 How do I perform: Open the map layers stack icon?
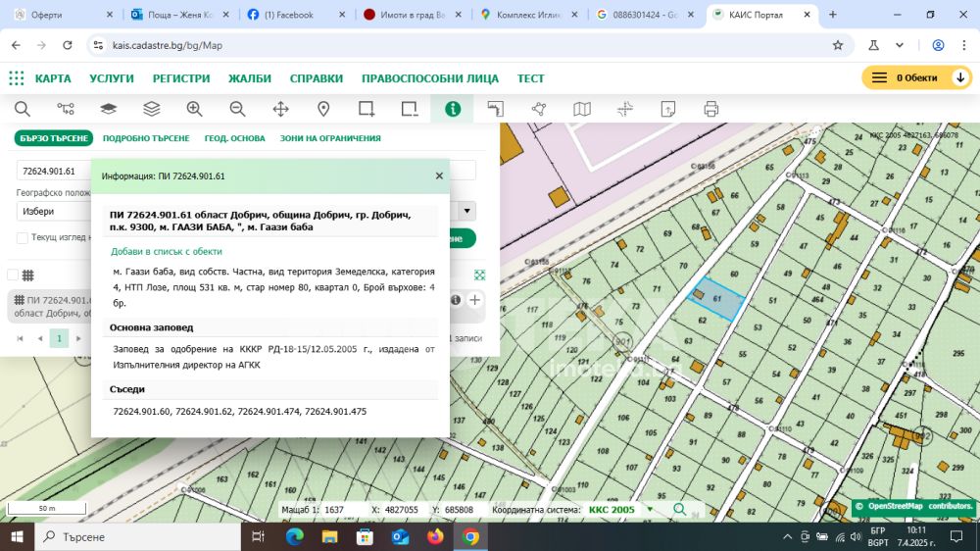coord(151,109)
